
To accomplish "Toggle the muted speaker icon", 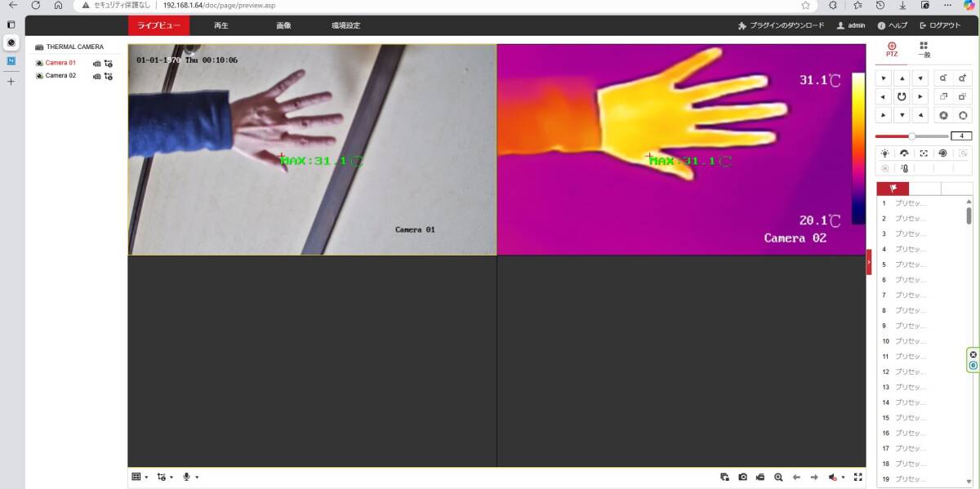I will [833, 477].
